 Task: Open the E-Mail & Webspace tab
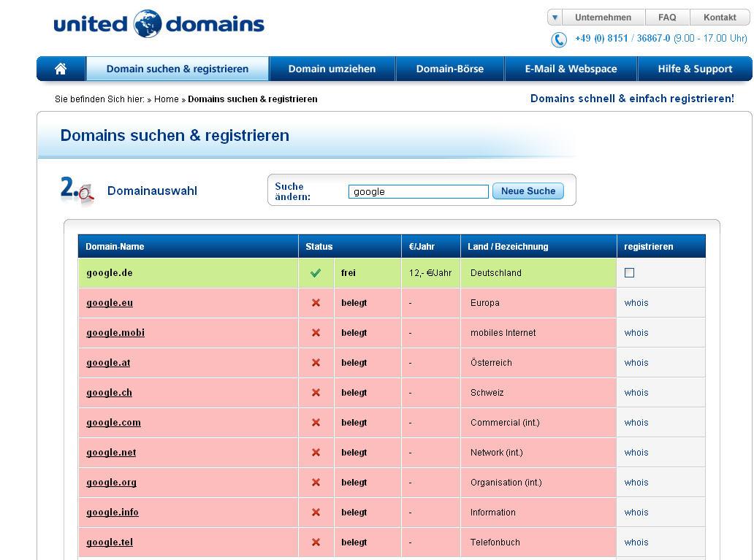[x=571, y=69]
